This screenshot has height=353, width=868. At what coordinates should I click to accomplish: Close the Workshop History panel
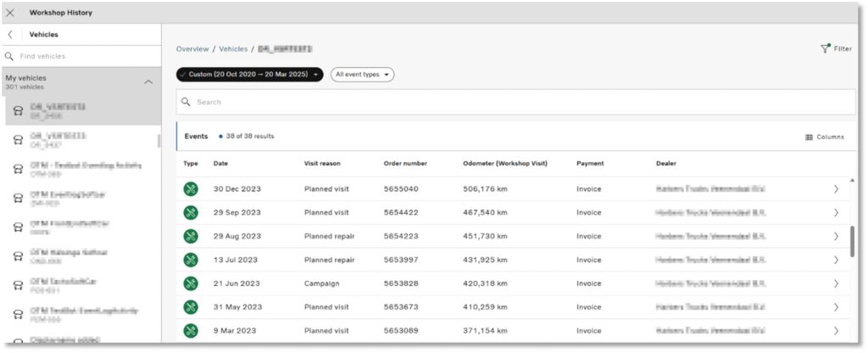[10, 13]
